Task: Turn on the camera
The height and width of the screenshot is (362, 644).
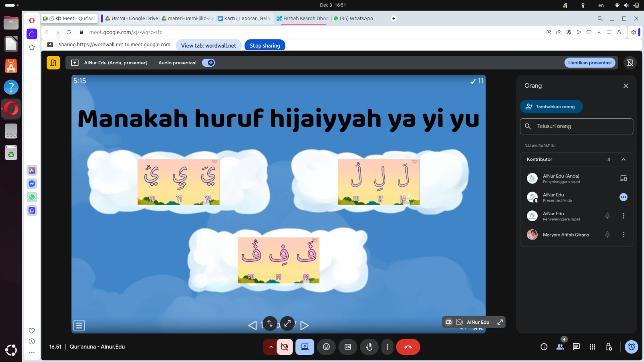Action: (285, 347)
